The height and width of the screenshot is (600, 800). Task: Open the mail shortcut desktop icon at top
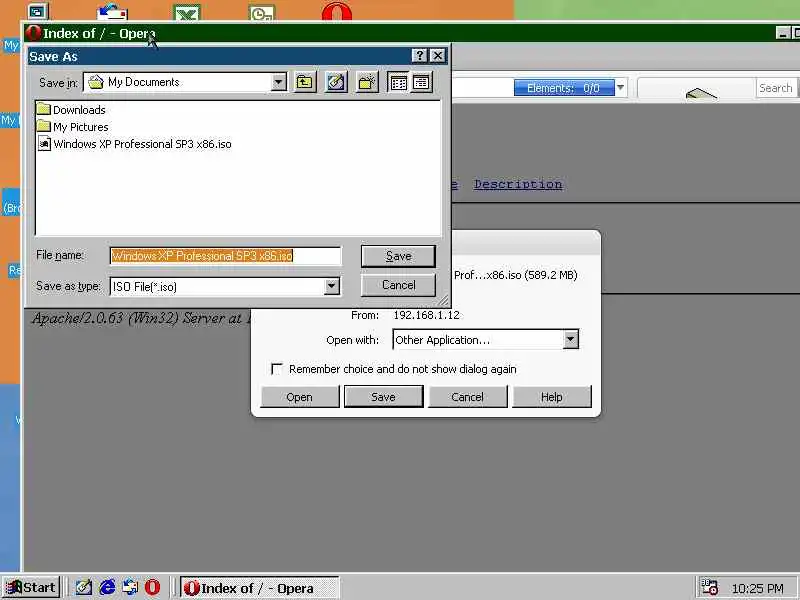[113, 11]
